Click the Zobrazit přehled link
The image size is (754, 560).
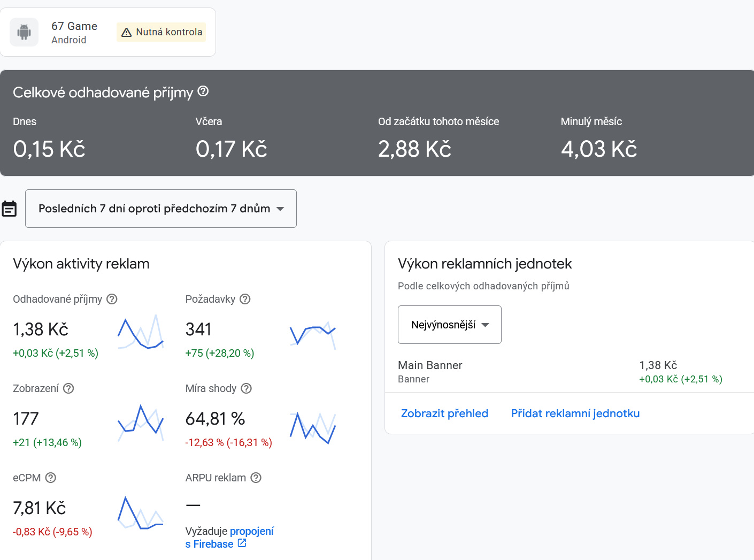(x=444, y=413)
